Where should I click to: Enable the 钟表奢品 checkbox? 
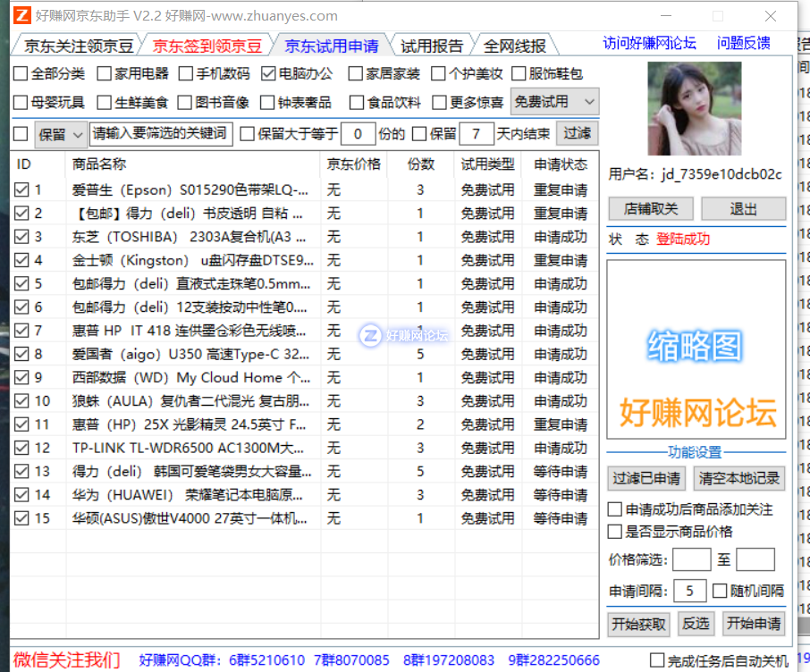tap(267, 103)
